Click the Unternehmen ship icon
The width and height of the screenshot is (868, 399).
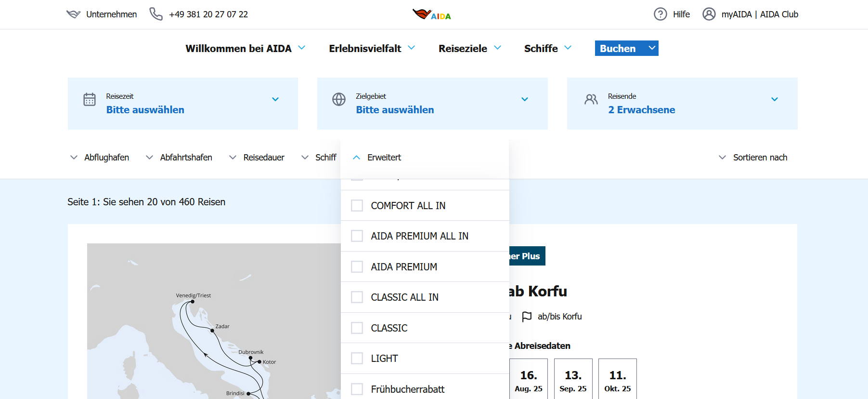[x=73, y=14]
